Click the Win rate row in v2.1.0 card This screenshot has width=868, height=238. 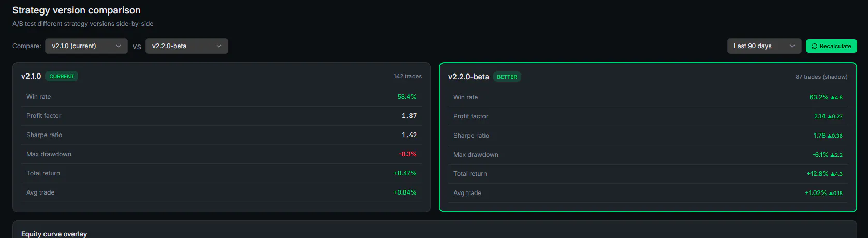pyautogui.click(x=222, y=97)
